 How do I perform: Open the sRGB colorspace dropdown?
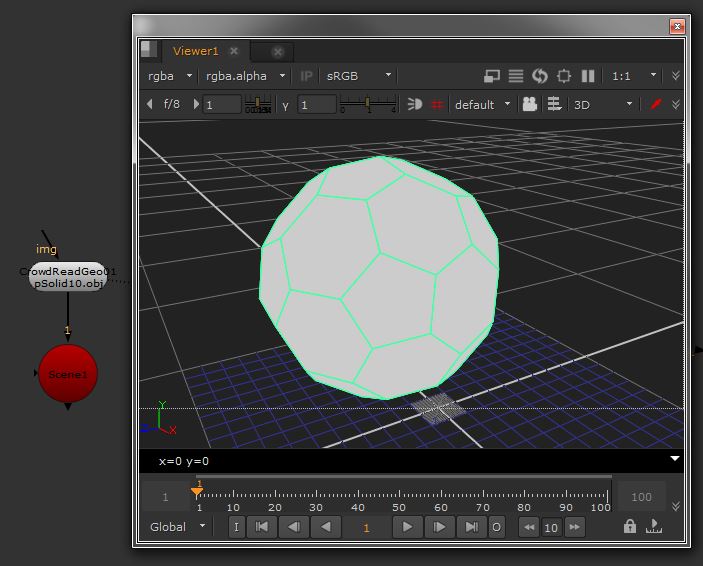coord(359,76)
